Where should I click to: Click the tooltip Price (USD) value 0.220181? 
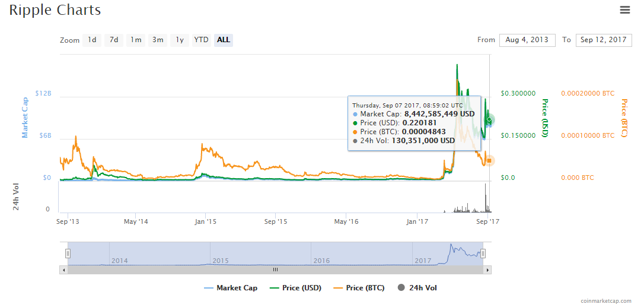tap(419, 122)
